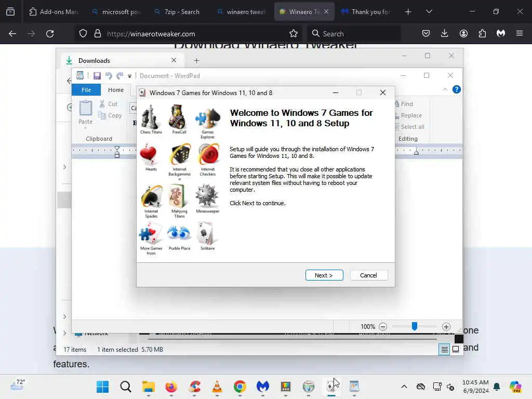Switch to the Add-ons Manager browser tab
The width and height of the screenshot is (532, 399).
[x=54, y=12]
